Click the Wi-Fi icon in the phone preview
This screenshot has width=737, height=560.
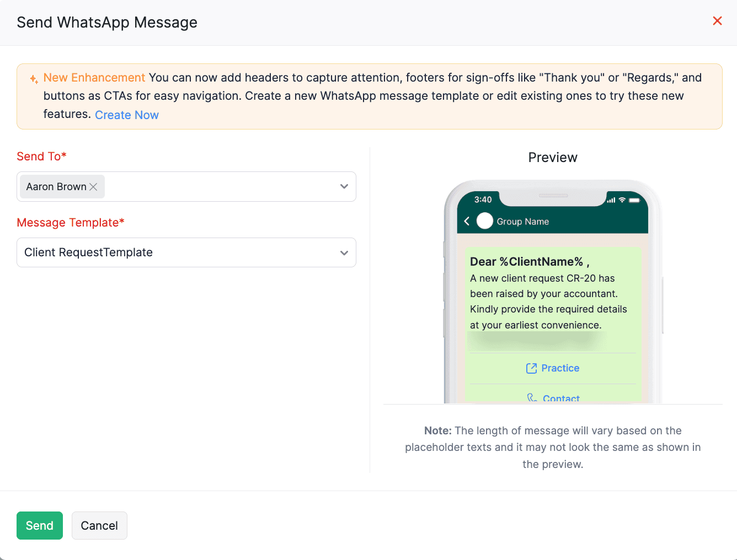pyautogui.click(x=622, y=200)
